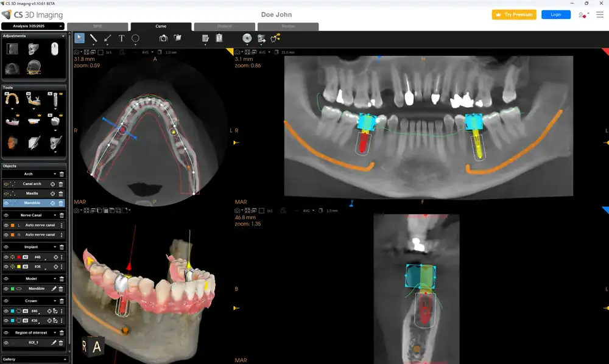The image size is (609, 364).
Task: Open the report notes tool
Action: tap(205, 38)
